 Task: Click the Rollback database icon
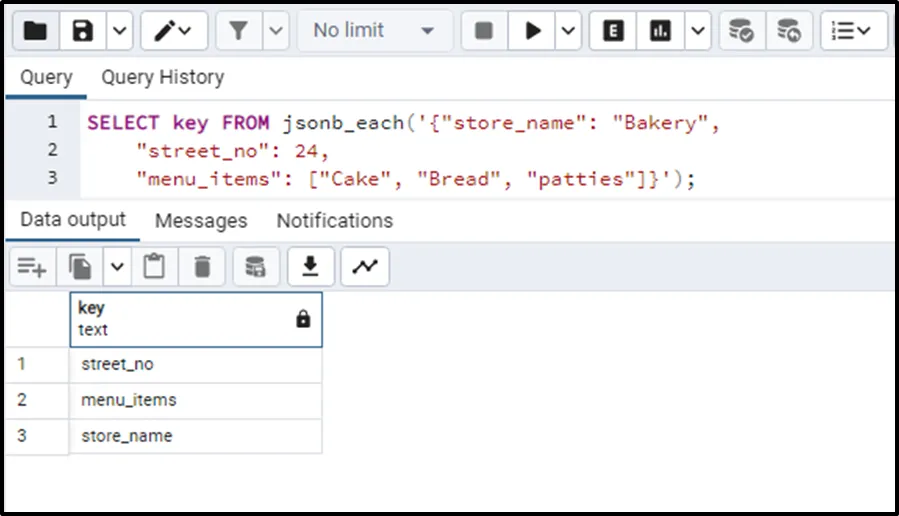(789, 31)
